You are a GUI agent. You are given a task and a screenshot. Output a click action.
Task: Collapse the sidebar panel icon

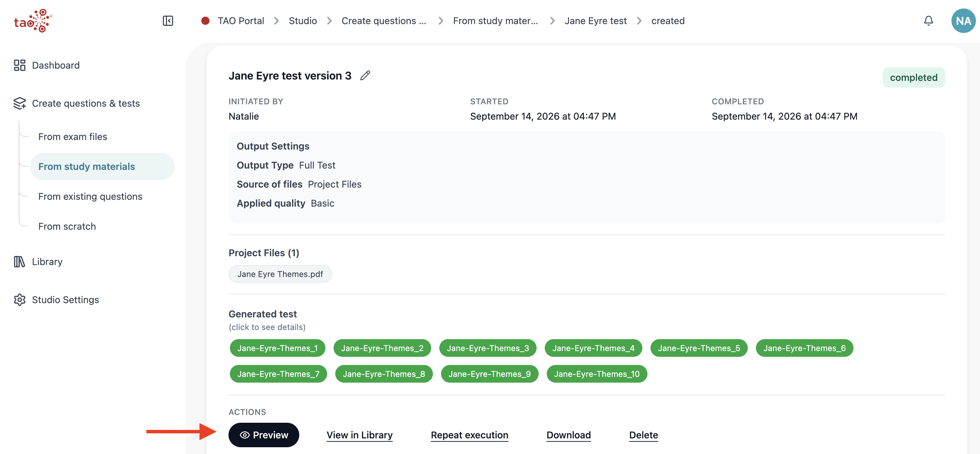(168, 20)
